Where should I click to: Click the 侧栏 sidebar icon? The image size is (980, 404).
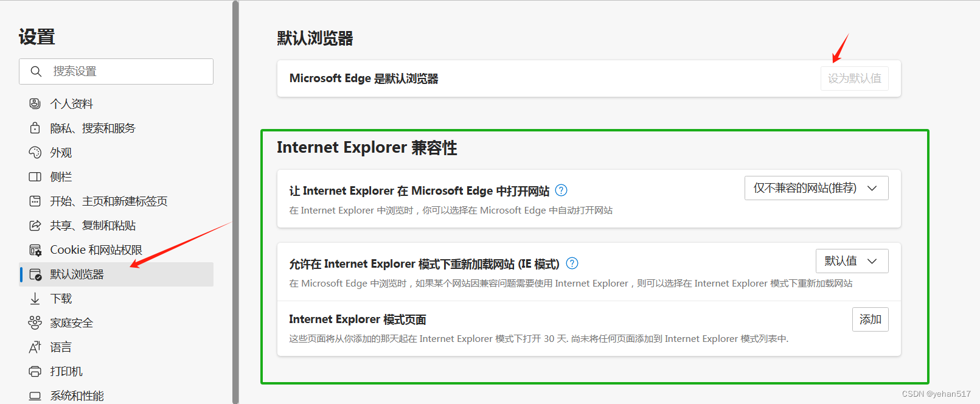35,176
